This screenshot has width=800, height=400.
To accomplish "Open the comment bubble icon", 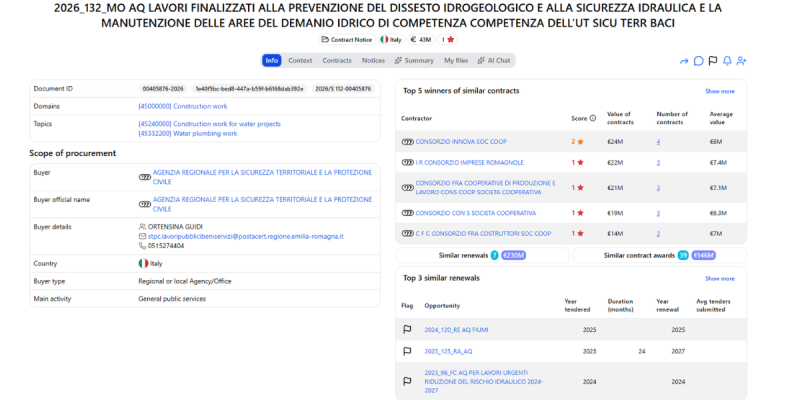I will click(x=698, y=61).
